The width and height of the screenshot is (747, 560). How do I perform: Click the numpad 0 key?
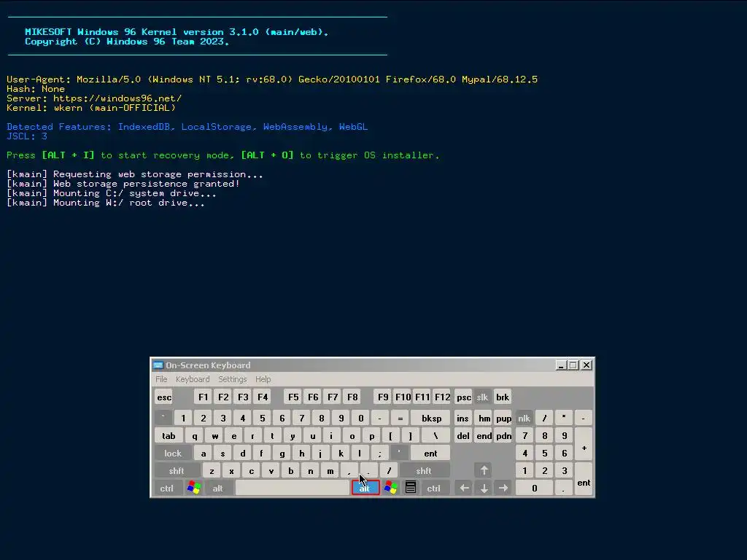click(534, 488)
